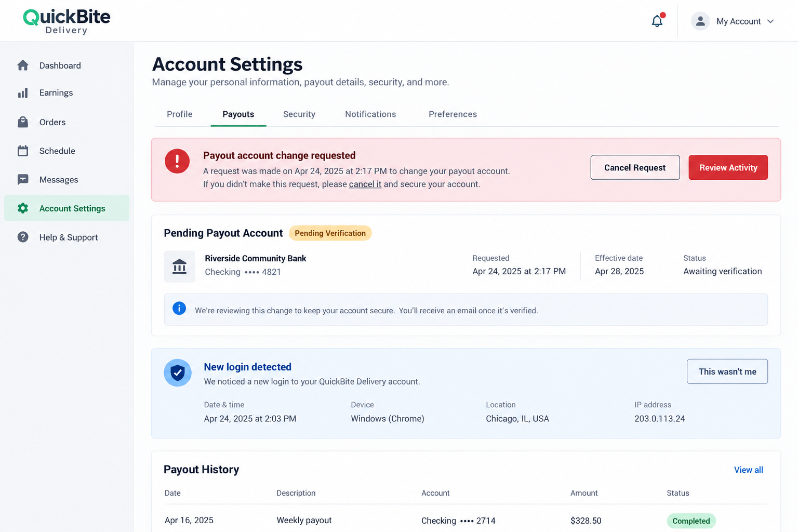Click the Pending Verification badge

pyautogui.click(x=330, y=233)
